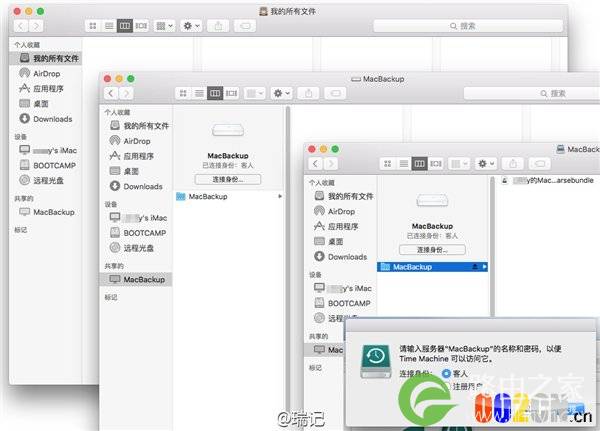Select y's iMac in front window sidebar
The width and height of the screenshot is (600, 431).
click(343, 288)
